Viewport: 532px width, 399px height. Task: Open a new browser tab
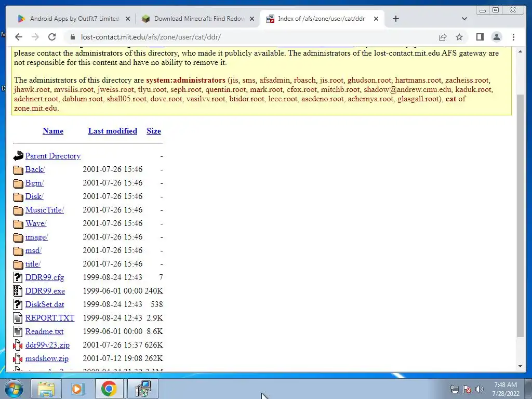(x=395, y=19)
